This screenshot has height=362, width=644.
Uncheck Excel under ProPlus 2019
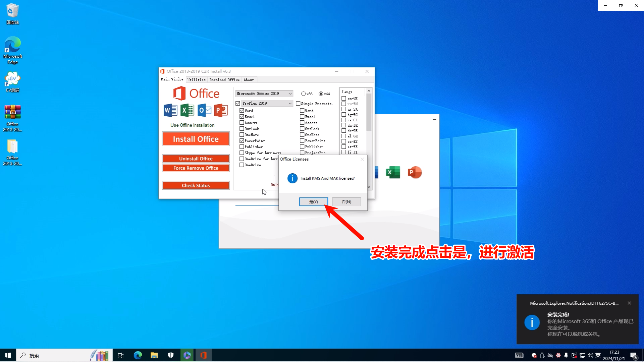pos(242,117)
